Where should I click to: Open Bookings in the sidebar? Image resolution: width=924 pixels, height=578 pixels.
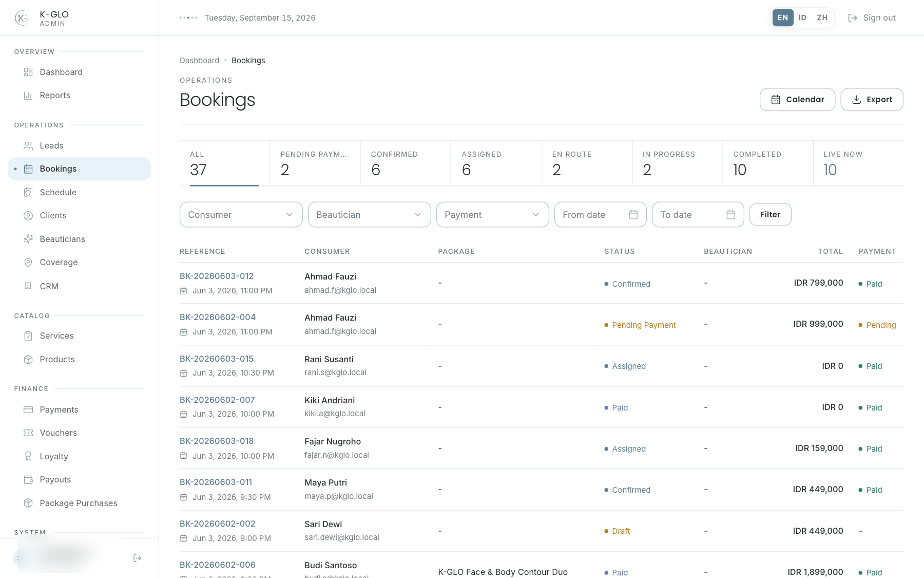80,169
